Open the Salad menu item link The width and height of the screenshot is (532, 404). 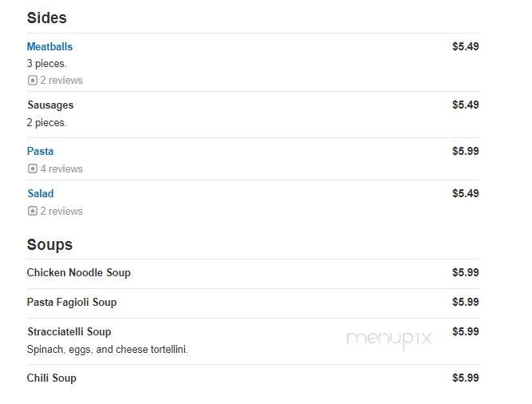pos(41,193)
